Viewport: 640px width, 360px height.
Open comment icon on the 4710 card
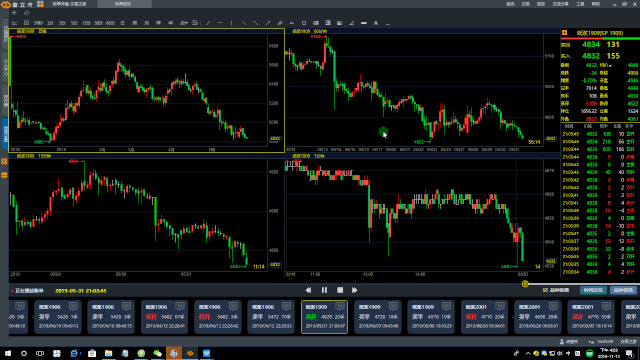pos(500,306)
